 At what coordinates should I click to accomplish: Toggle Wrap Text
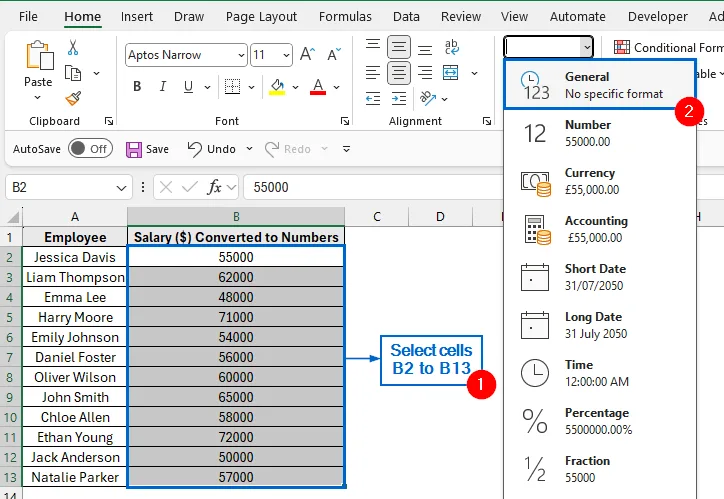click(x=451, y=47)
